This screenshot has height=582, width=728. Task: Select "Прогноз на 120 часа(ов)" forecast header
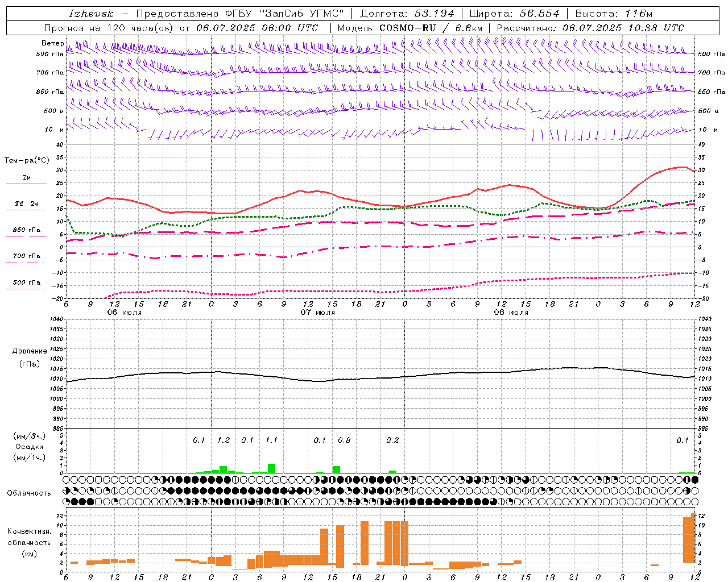[110, 28]
